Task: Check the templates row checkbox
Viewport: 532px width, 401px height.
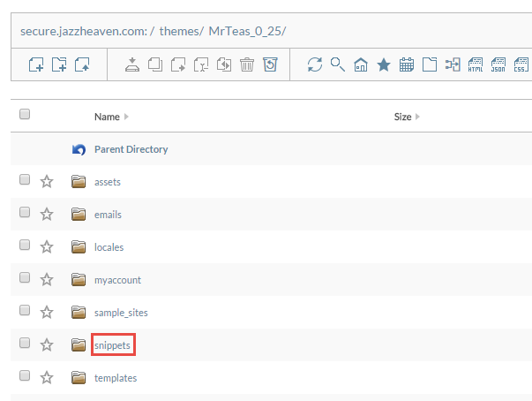Action: 25,375
